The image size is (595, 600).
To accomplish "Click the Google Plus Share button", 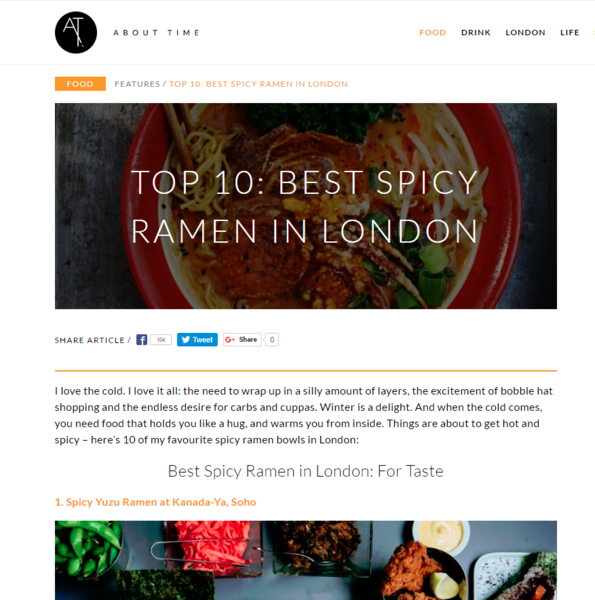I will pos(242,340).
